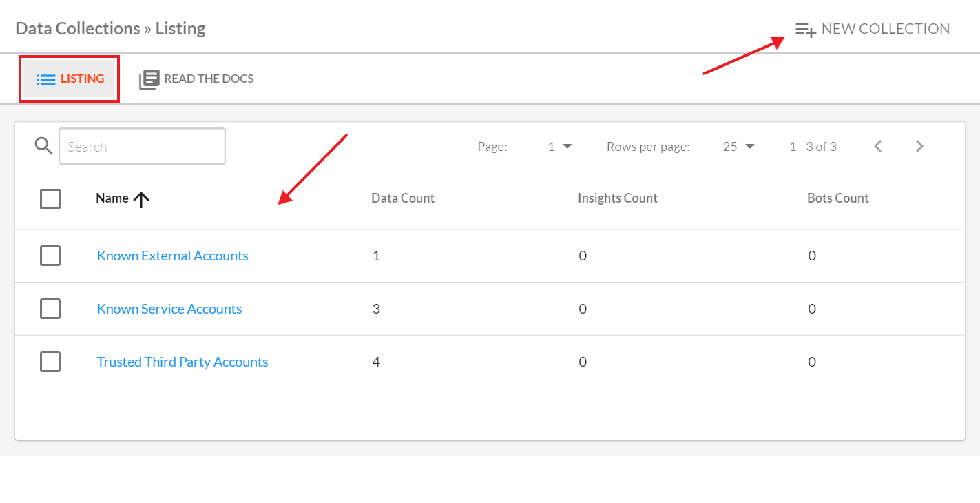Screen dimensions: 980x503
Task: Click the Data Count column header
Action: [x=403, y=198]
